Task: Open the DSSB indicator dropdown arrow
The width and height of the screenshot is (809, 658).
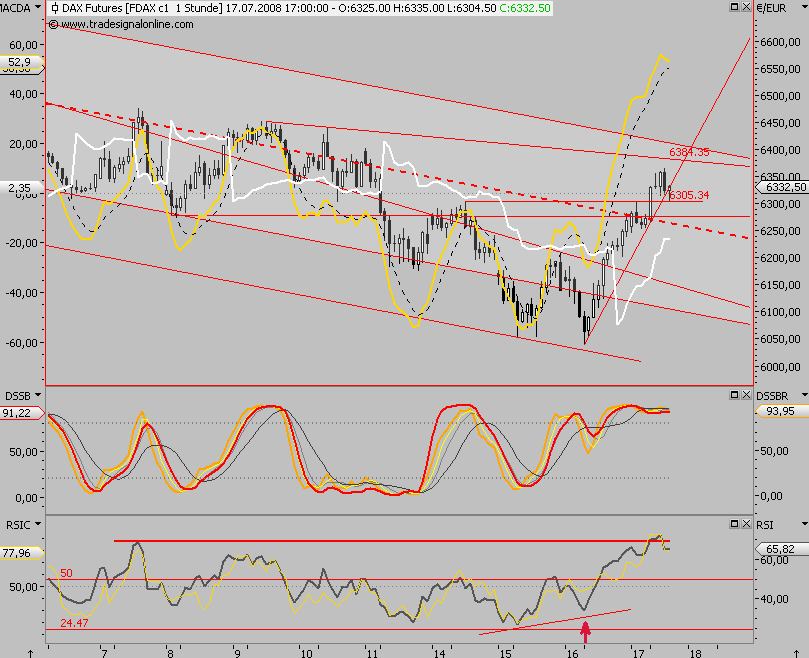Action: point(38,395)
